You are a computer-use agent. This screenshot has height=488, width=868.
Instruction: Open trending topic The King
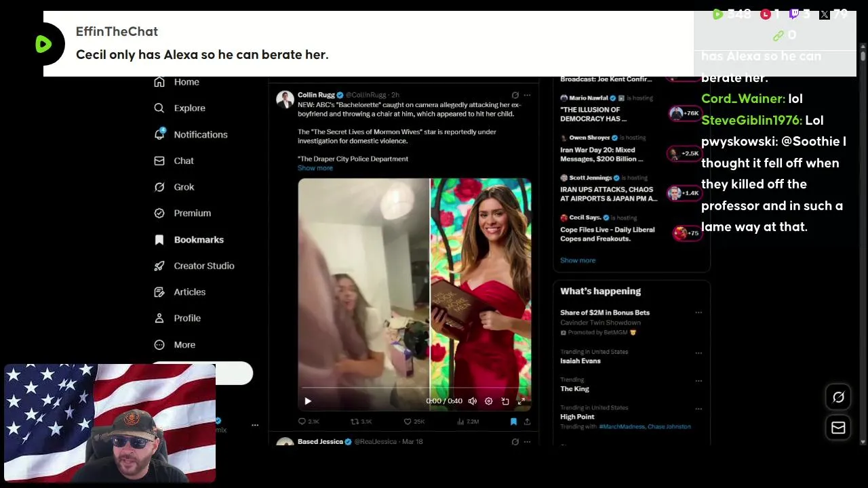click(574, 389)
